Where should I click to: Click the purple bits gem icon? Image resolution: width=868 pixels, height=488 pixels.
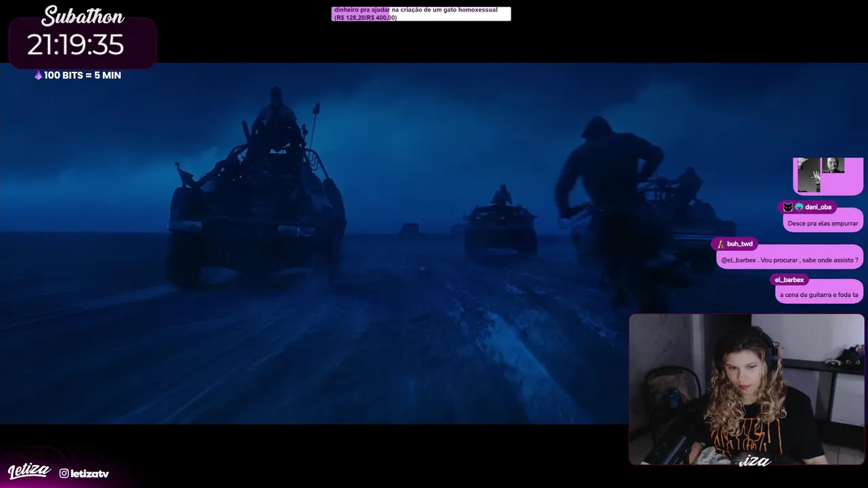(x=38, y=75)
